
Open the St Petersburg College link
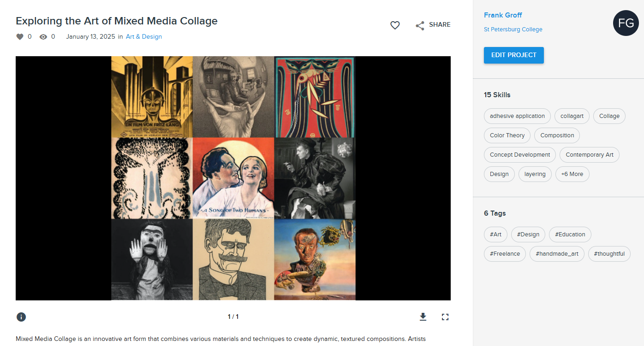click(x=513, y=29)
